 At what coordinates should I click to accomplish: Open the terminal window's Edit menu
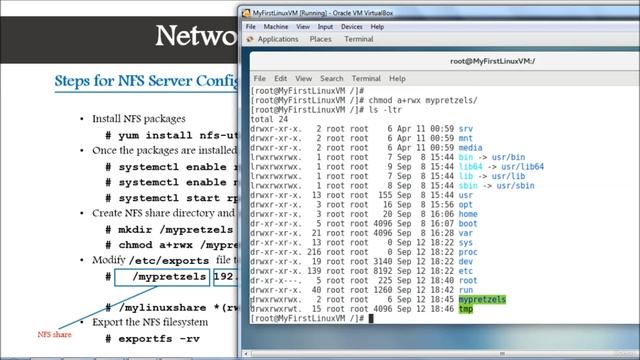pyautogui.click(x=280, y=78)
